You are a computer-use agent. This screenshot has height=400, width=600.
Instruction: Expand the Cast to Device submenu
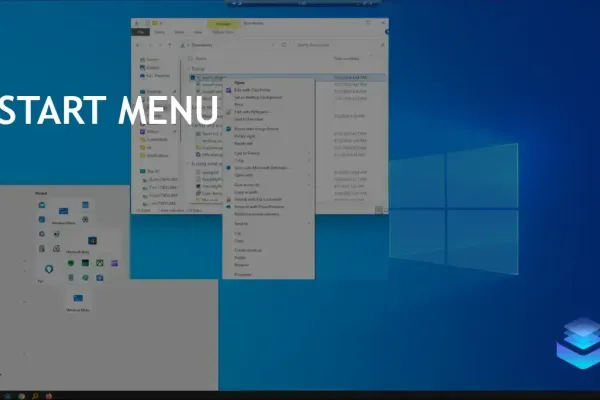click(x=268, y=153)
